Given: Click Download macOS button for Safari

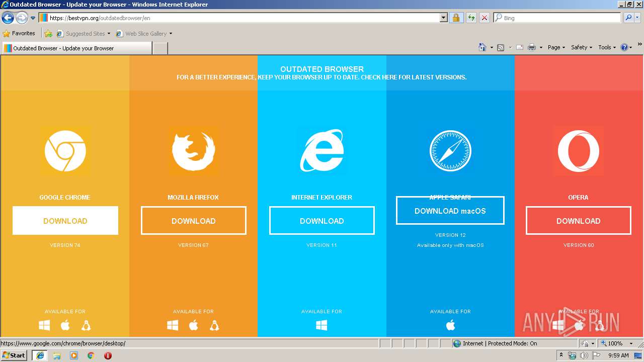Looking at the screenshot, I should 450,211.
